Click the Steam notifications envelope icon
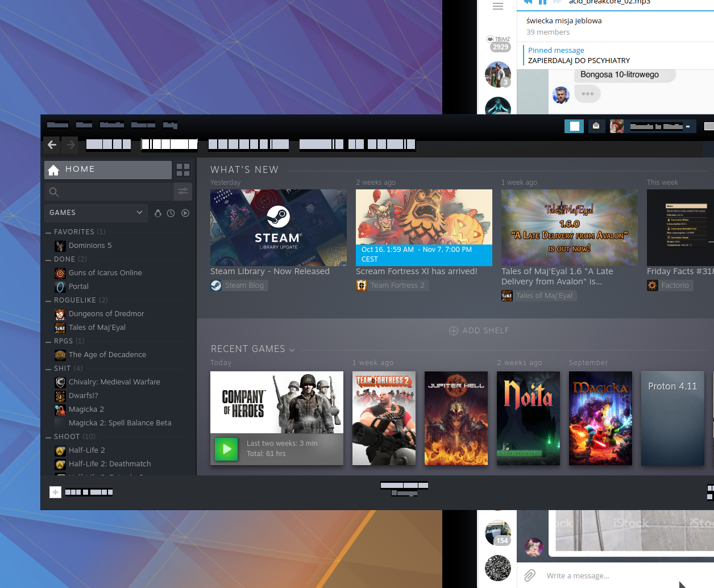Viewport: 714px width, 588px height. coord(596,126)
